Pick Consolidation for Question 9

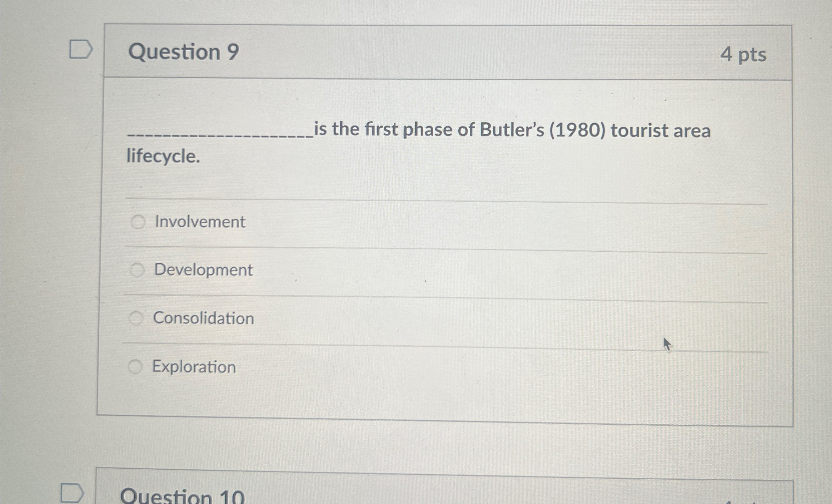pyautogui.click(x=137, y=318)
